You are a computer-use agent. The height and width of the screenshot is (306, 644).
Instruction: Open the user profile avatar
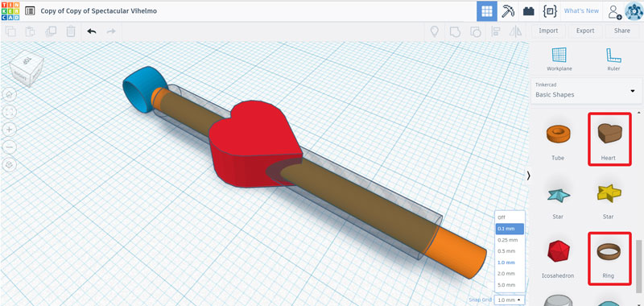pyautogui.click(x=634, y=11)
